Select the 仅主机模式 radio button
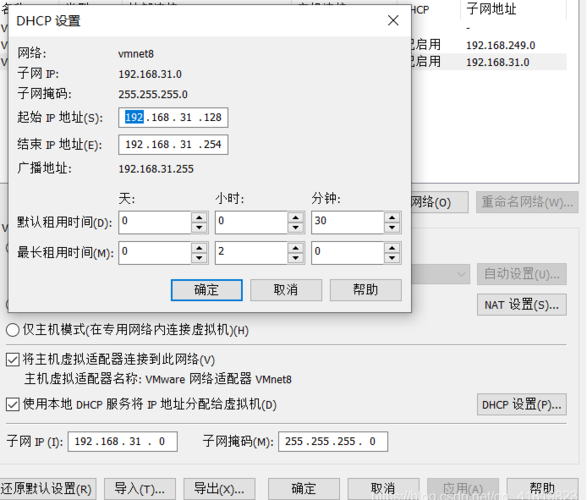 tap(13, 330)
